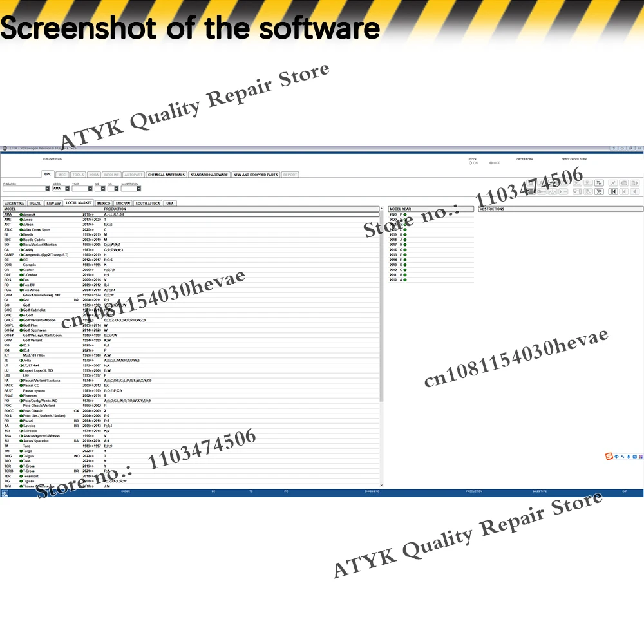Click the car outline icon in the toolbar
The height and width of the screenshot is (644, 644).
pos(553,191)
